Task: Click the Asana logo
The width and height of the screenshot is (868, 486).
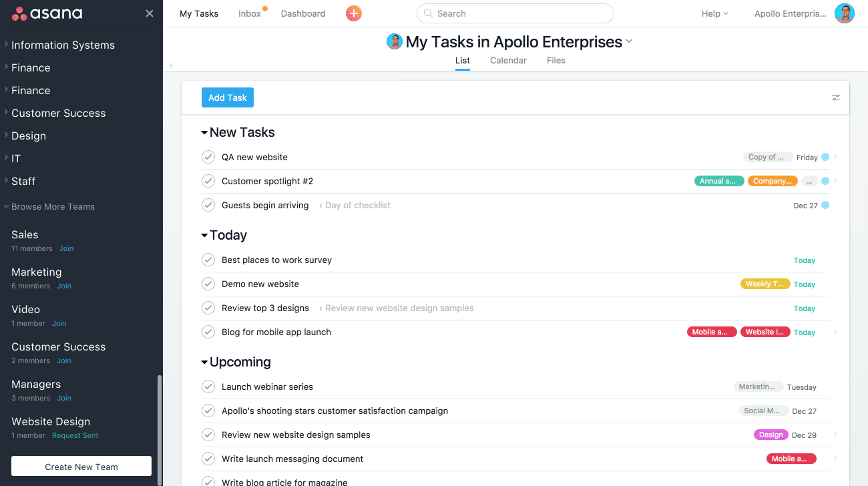Action: click(47, 13)
